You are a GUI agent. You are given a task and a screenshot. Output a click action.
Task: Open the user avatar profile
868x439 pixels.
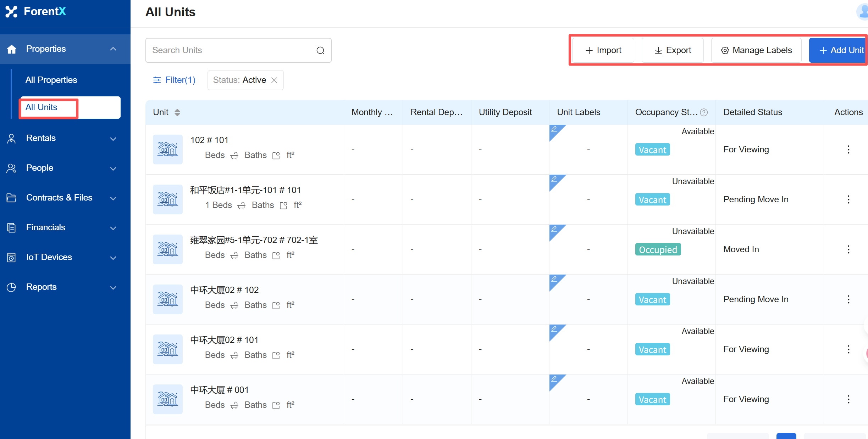point(863,11)
